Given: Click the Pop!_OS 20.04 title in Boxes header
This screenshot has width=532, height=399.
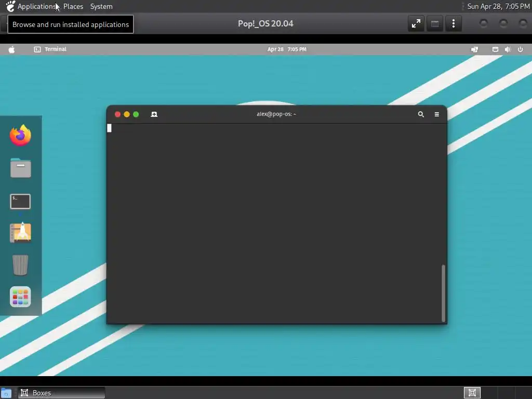Looking at the screenshot, I should click(265, 23).
